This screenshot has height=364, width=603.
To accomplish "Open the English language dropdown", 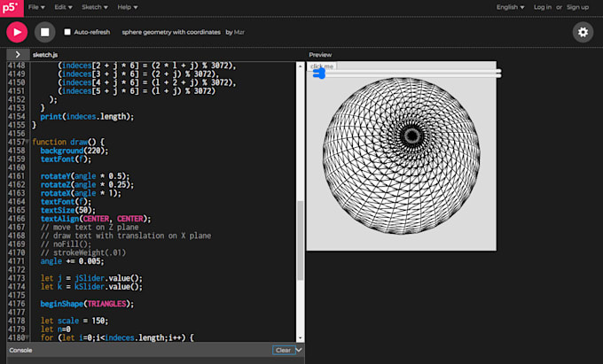I will (x=509, y=7).
